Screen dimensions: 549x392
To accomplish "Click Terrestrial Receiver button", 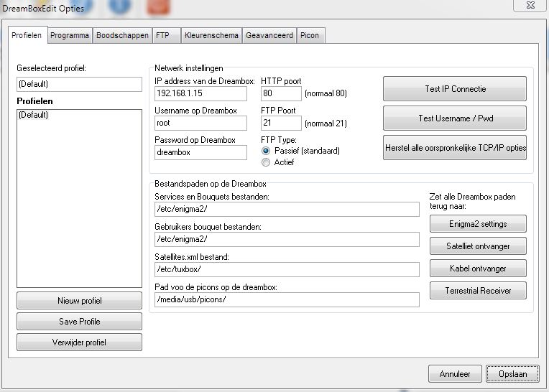I will [478, 291].
